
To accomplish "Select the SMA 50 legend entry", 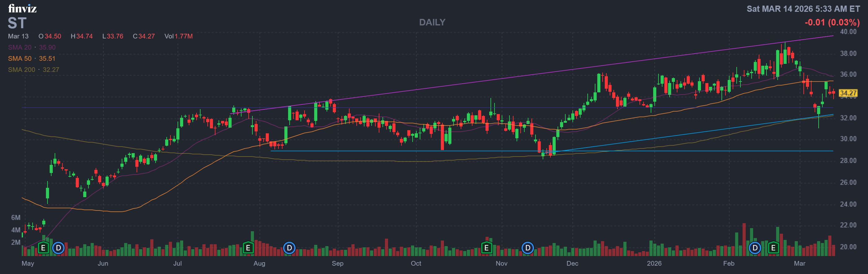I will pos(32,59).
